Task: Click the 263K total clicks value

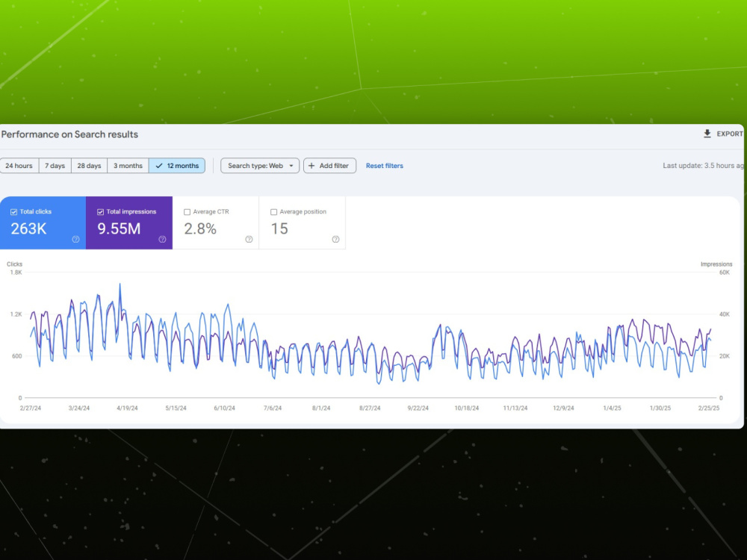Action: point(28,229)
